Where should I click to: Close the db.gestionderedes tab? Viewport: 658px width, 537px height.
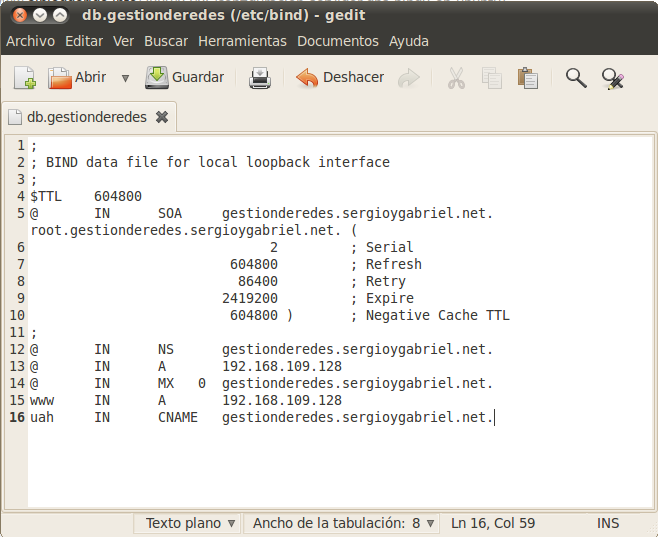pyautogui.click(x=162, y=117)
